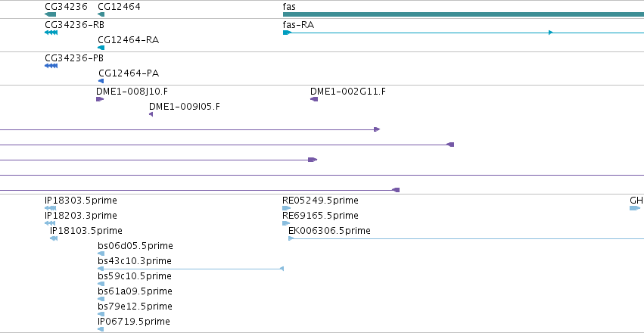Click the CG12464-PA protein arrow
The height and width of the screenshot is (333, 644).
pyautogui.click(x=101, y=81)
